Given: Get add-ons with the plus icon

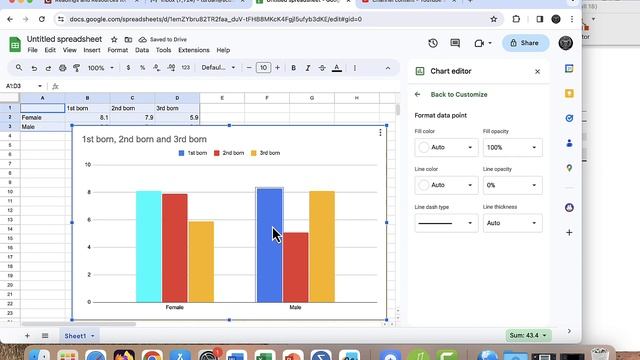Looking at the screenshot, I should (x=569, y=233).
